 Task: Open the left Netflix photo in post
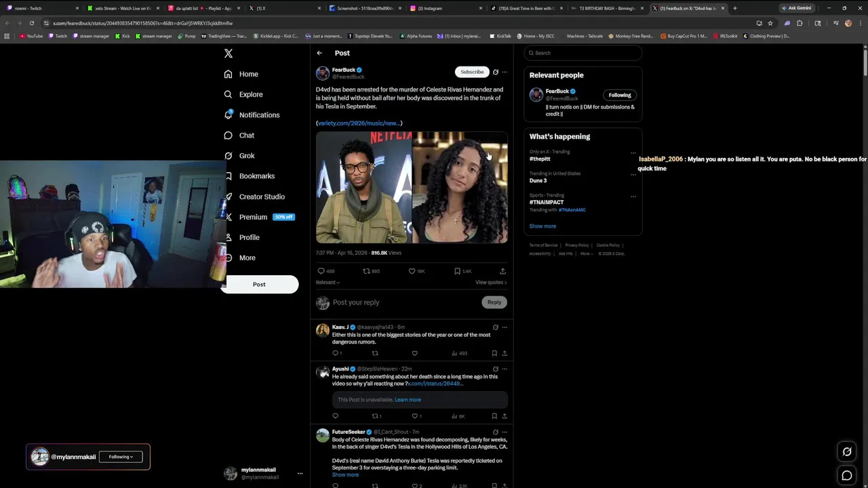363,188
